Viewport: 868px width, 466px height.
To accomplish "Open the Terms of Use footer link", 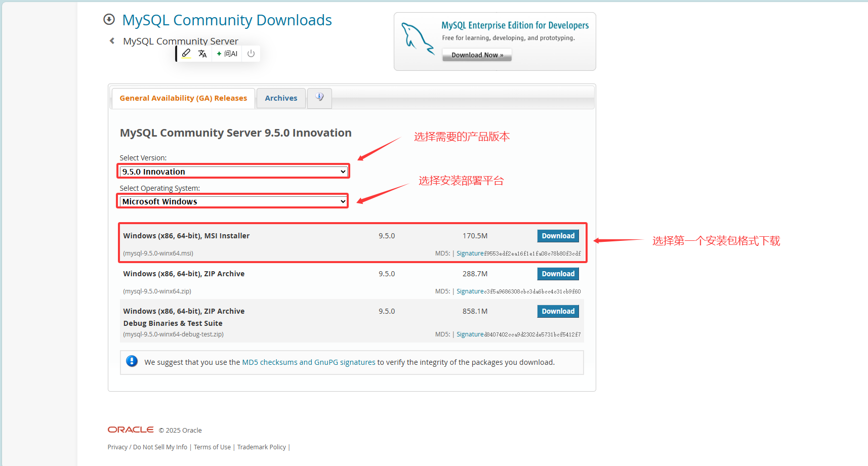I will click(x=212, y=447).
